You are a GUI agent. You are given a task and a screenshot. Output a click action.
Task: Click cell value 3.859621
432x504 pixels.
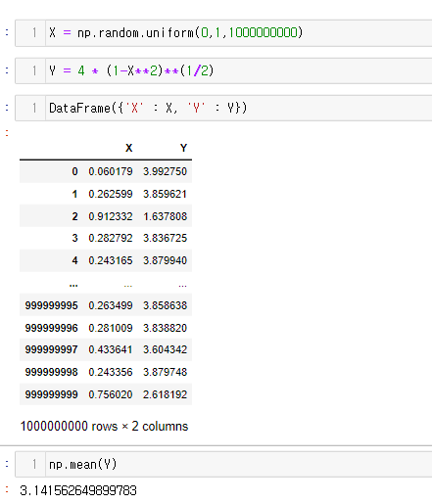tap(165, 194)
